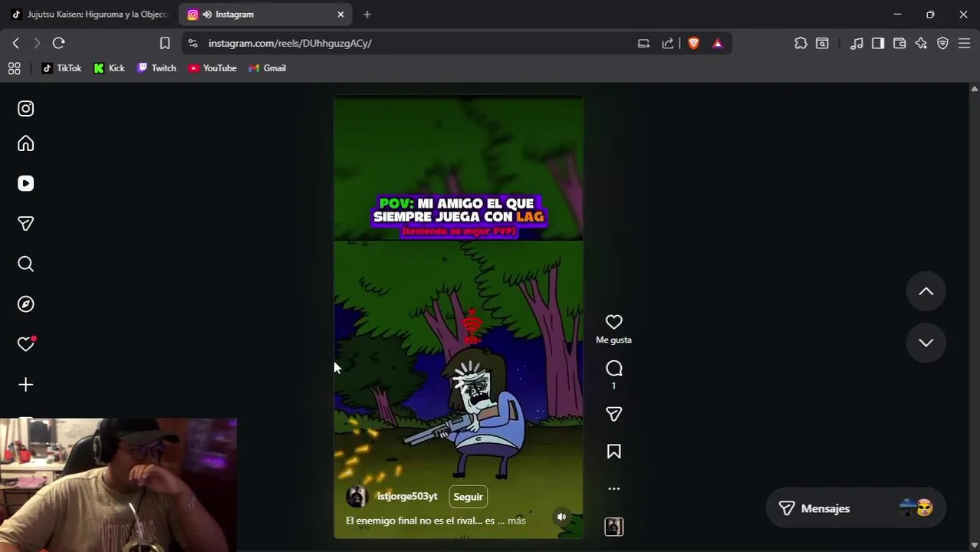This screenshot has height=552, width=980.
Task: Expand caption with the más link
Action: coord(517,521)
